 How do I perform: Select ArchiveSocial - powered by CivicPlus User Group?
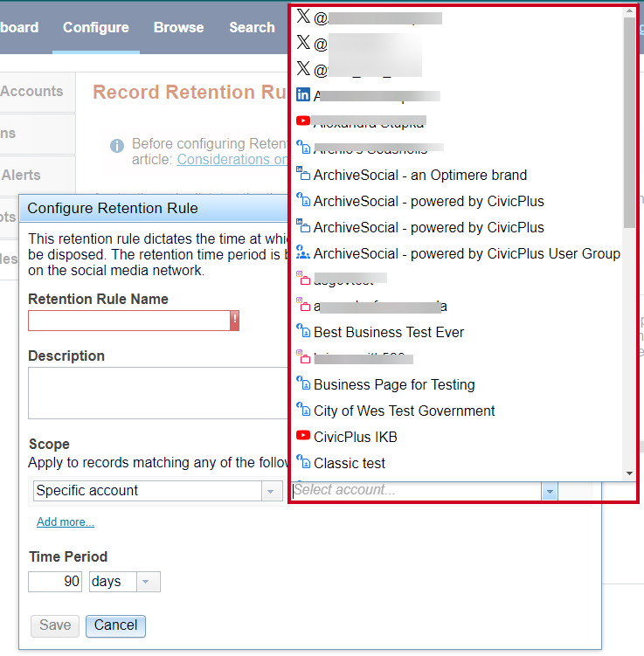point(467,254)
